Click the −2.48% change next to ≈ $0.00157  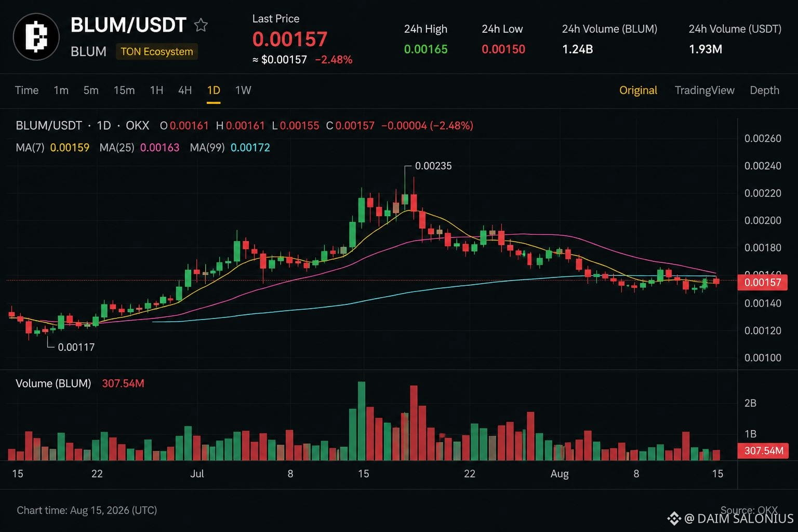[x=334, y=60]
